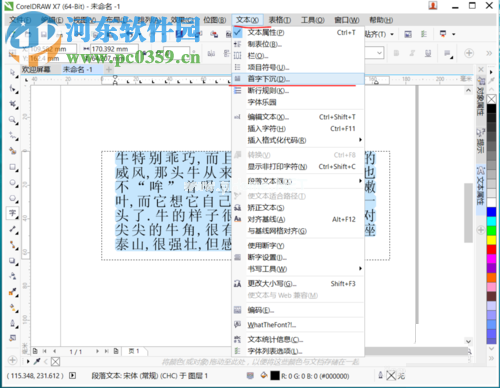Switch to 未命名 -1 document tab
The width and height of the screenshot is (500, 388).
78,69
